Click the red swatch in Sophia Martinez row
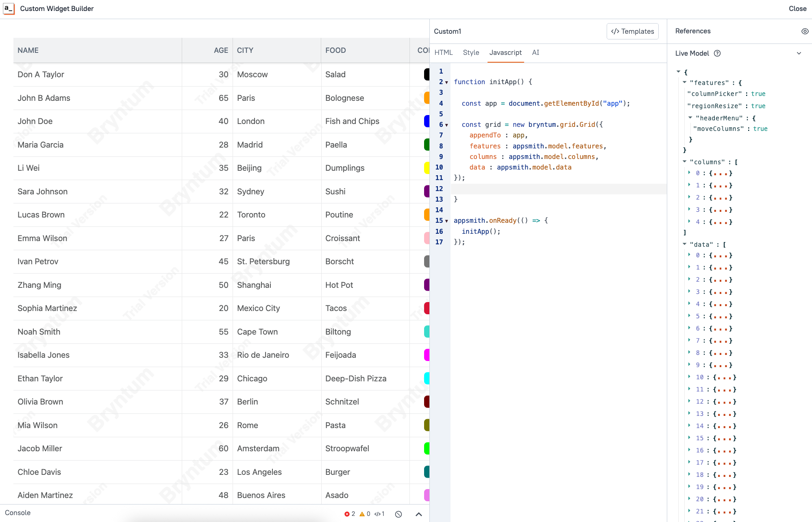 (427, 308)
